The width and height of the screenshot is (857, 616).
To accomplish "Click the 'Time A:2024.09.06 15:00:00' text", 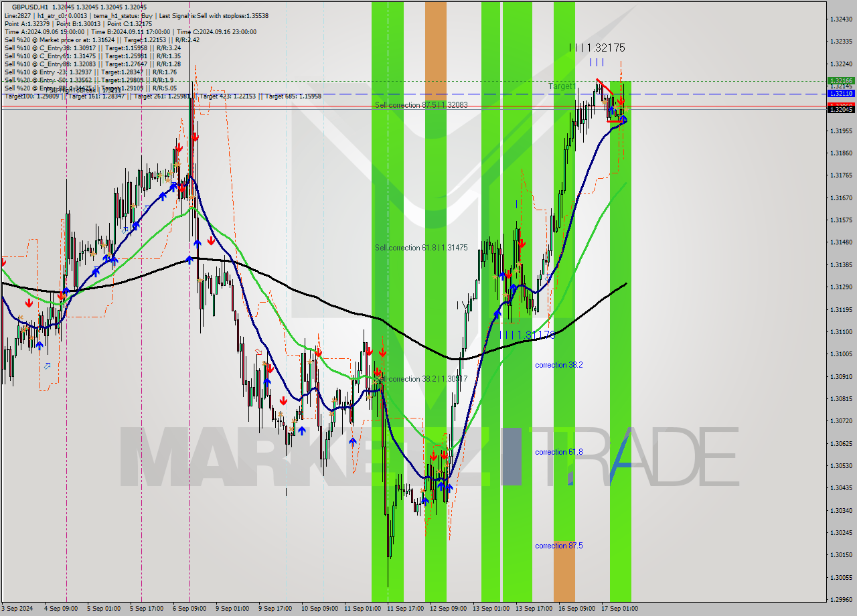I will tap(44, 31).
